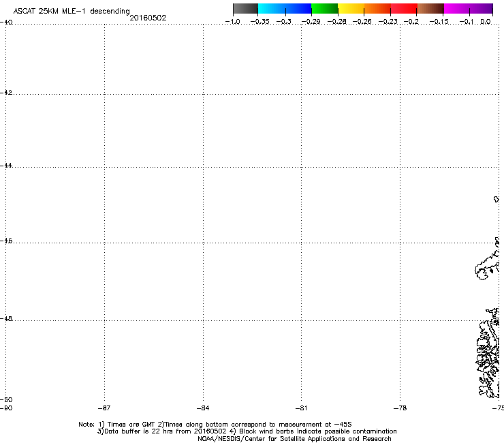
Task: Click the green segment of the color bar
Action: pyautogui.click(x=324, y=9)
